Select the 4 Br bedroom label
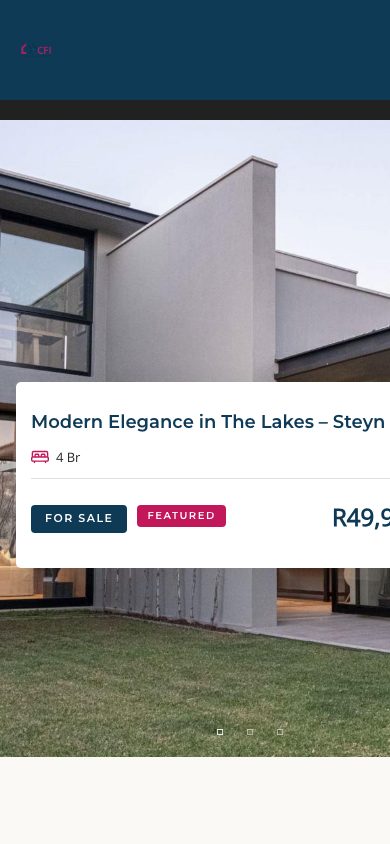 pyautogui.click(x=68, y=458)
